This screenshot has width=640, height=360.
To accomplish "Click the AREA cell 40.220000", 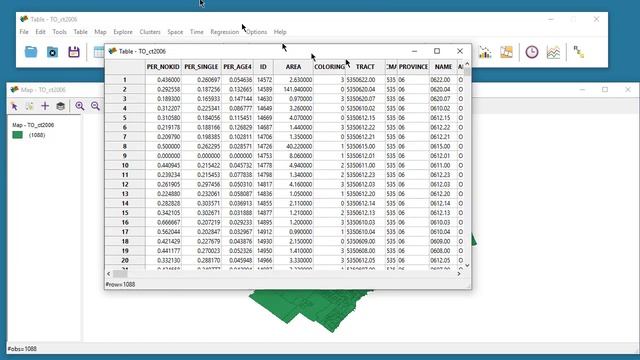I will [293, 147].
